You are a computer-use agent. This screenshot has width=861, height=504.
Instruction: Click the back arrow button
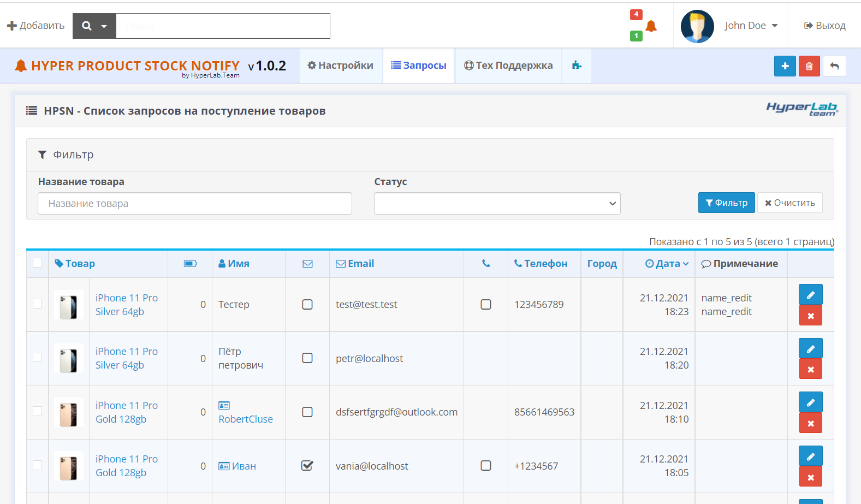[834, 66]
